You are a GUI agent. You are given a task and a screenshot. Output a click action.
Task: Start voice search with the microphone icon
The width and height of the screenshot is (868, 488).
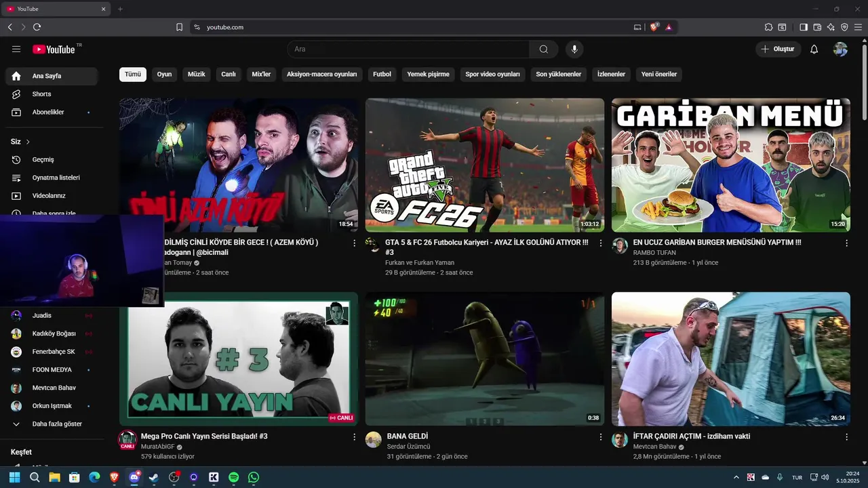(x=574, y=49)
